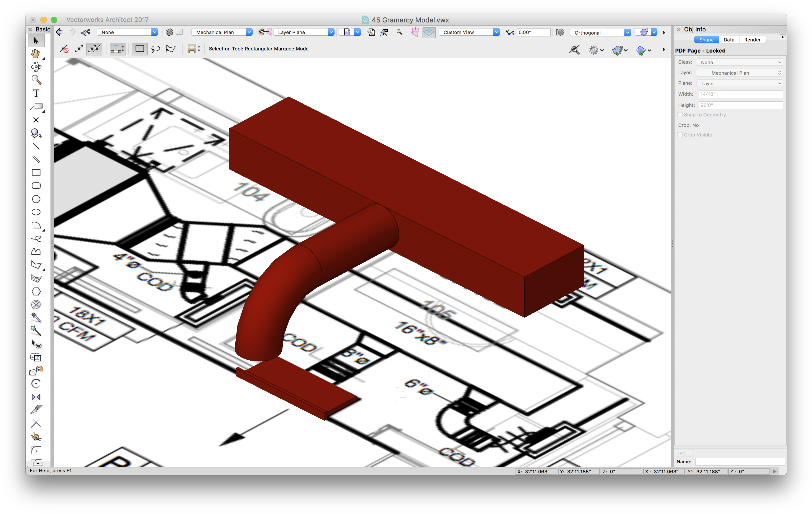The width and height of the screenshot is (812, 514).
Task: Toggle Single Object Interactive Scaling mode
Action: coord(79,49)
